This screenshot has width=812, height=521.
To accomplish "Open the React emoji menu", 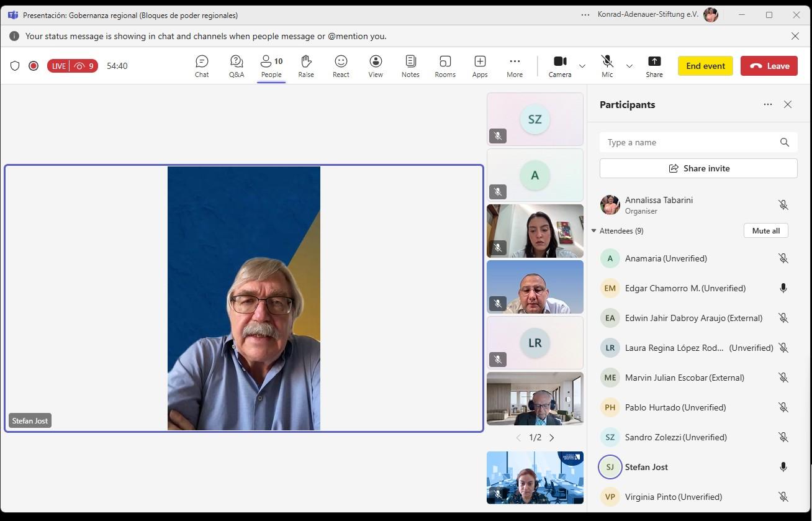I will pos(341,66).
